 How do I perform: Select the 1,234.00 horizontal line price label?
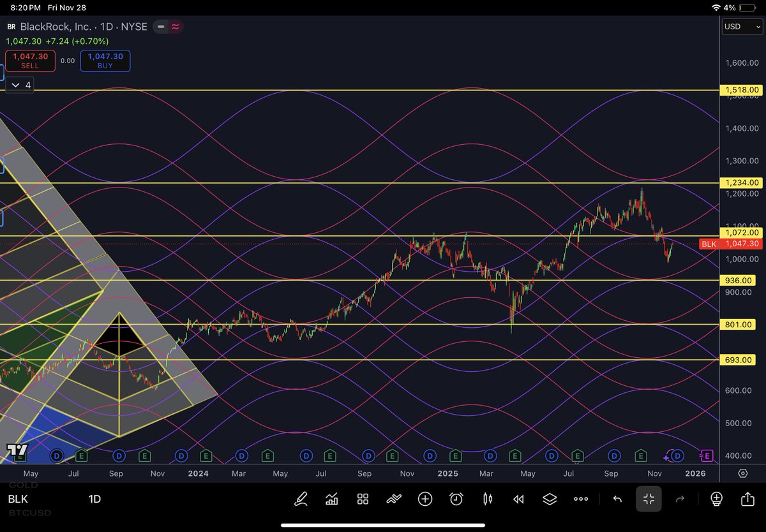tap(740, 183)
